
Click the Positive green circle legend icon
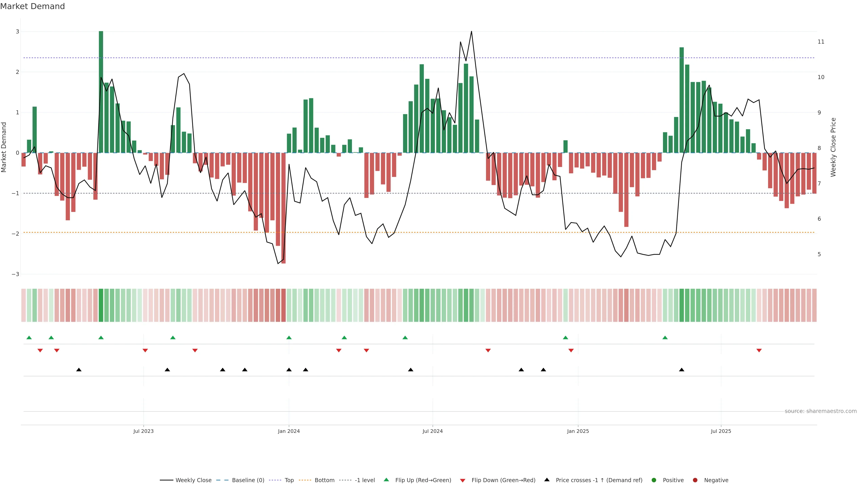[x=654, y=480]
